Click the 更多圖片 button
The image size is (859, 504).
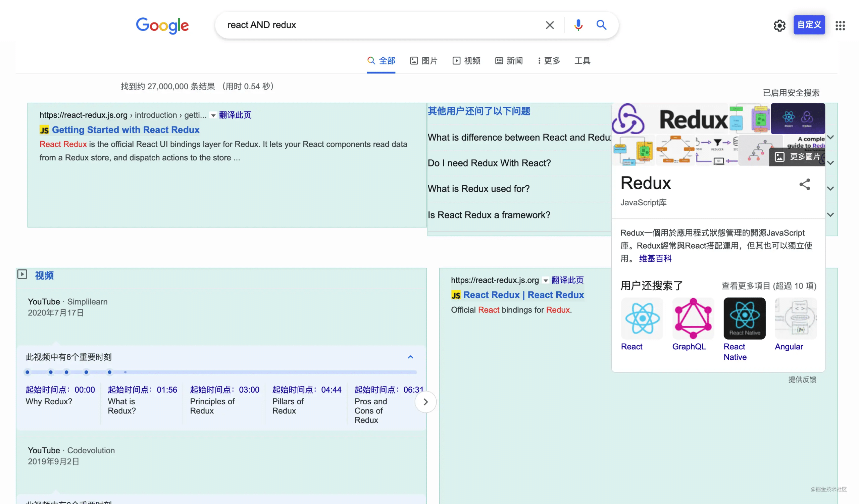point(798,157)
